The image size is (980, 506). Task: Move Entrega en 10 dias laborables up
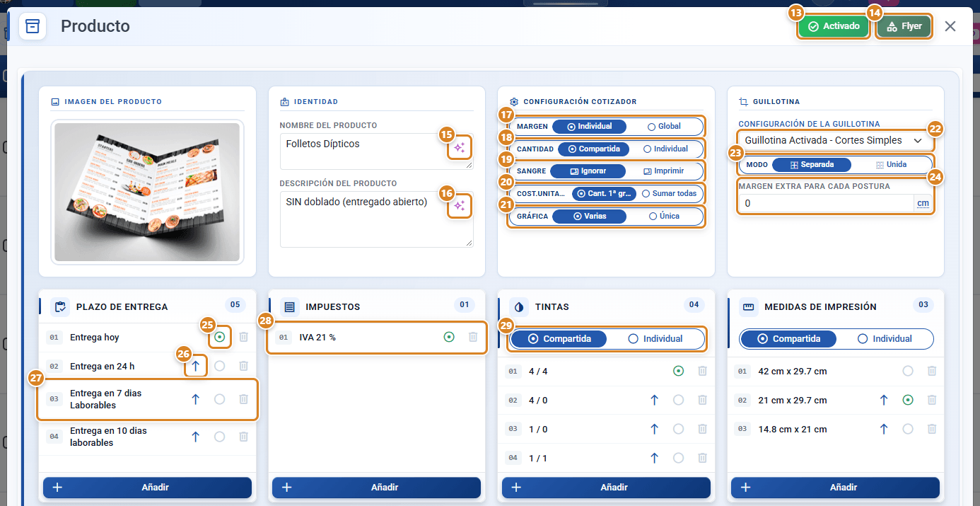[196, 437]
